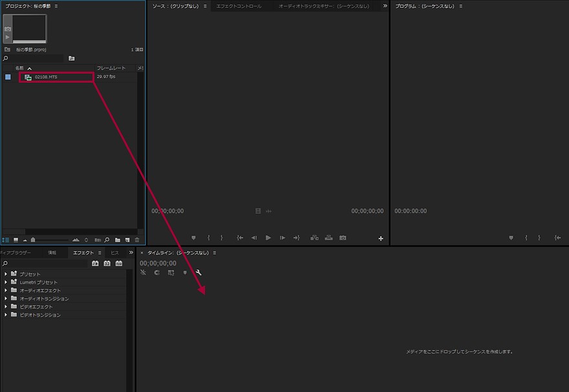Click the zoom in mountain icon in Project panel
This screenshot has height=392, width=569.
[76, 240]
